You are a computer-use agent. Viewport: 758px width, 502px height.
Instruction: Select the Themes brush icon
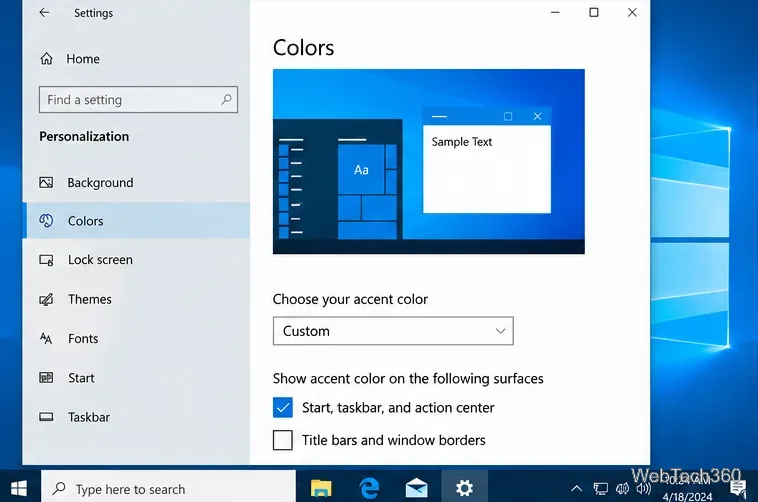click(x=46, y=299)
